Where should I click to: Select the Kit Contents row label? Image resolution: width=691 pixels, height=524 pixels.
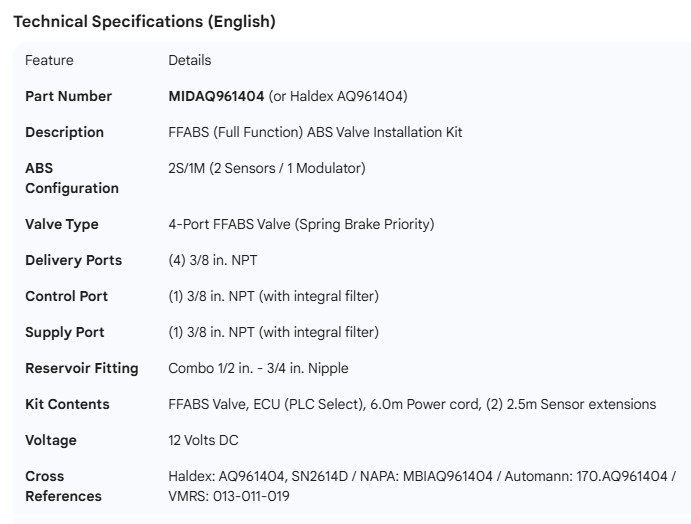[x=67, y=404]
